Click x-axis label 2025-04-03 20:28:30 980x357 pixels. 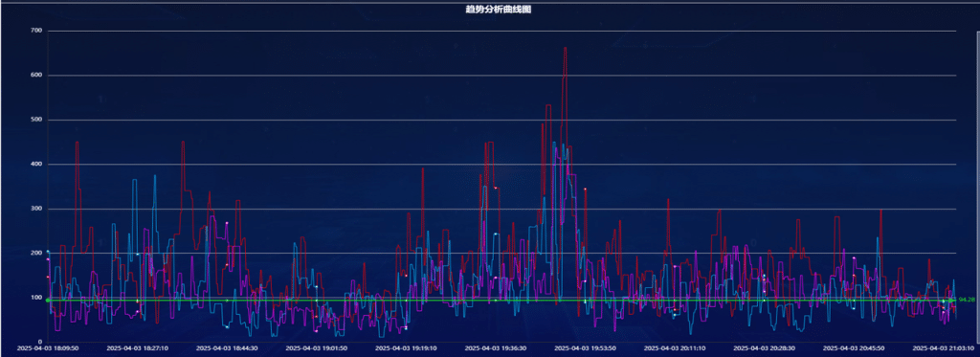[763, 347]
